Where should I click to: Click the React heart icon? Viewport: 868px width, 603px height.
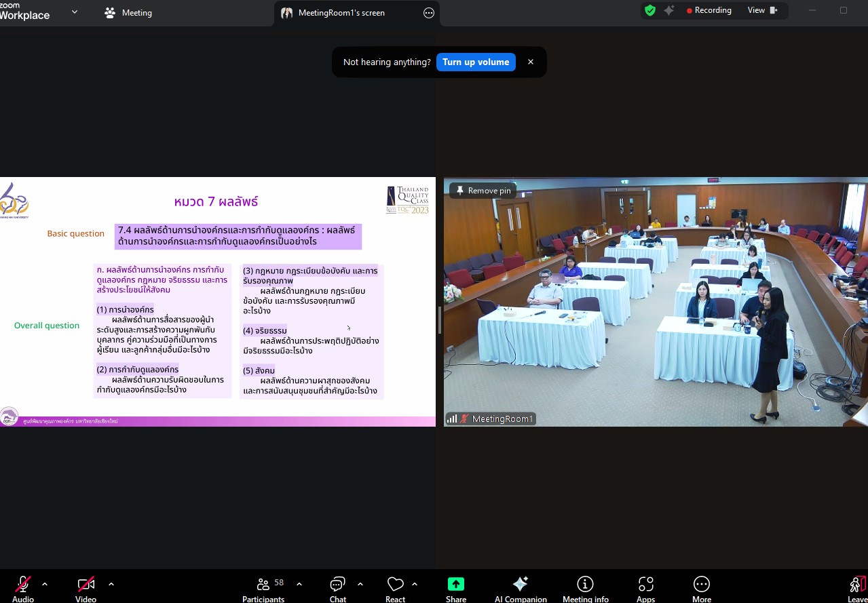point(395,585)
